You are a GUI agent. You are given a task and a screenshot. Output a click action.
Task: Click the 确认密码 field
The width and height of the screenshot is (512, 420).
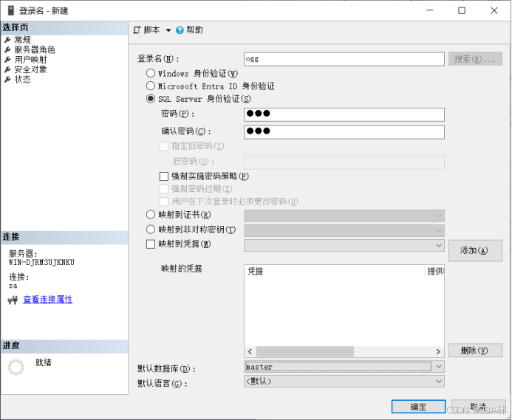pyautogui.click(x=344, y=132)
